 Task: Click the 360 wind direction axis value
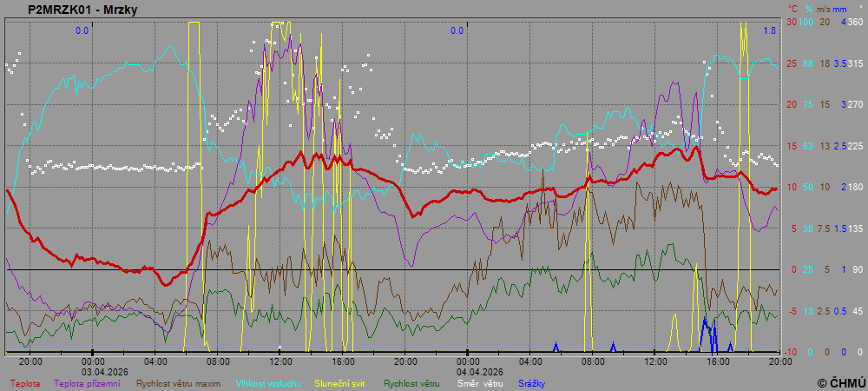[854, 22]
